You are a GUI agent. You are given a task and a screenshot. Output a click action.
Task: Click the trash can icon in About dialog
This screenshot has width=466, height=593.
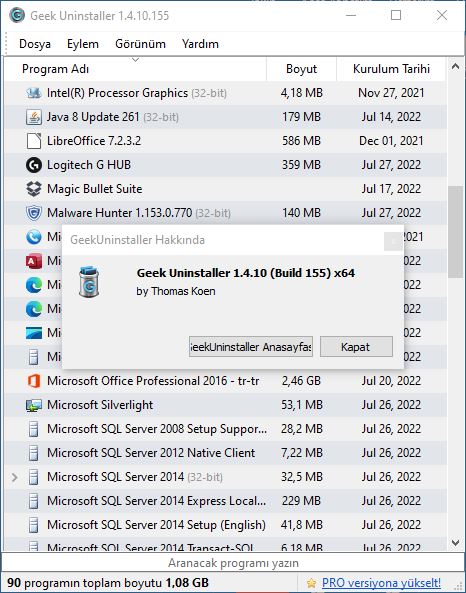89,281
